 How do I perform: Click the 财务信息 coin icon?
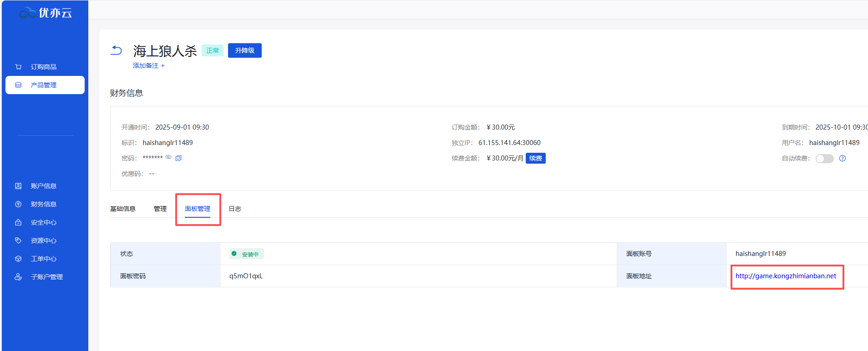coord(18,204)
